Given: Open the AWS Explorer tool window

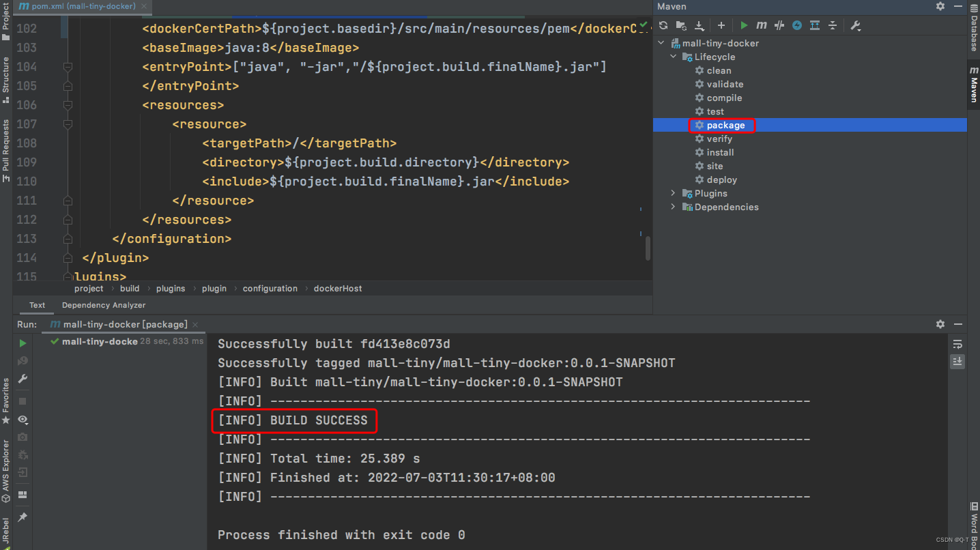Looking at the screenshot, I should pyautogui.click(x=5, y=471).
